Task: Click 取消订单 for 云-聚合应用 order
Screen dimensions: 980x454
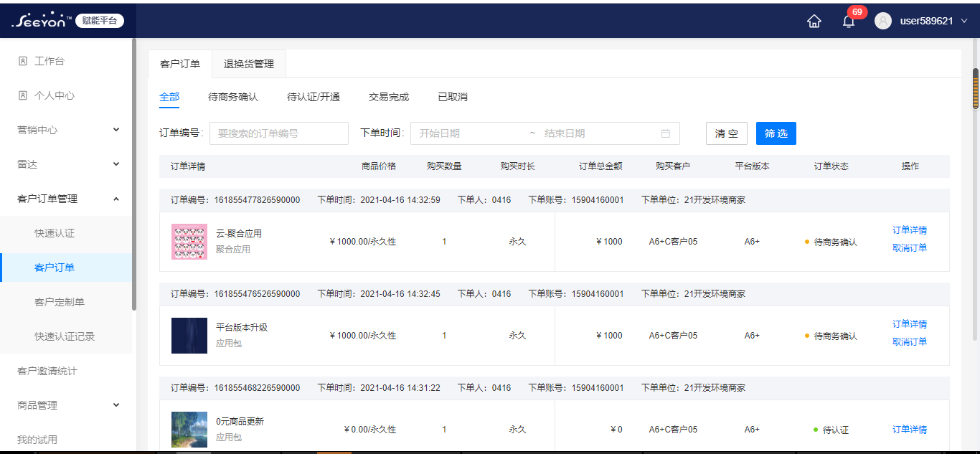Action: click(910, 248)
